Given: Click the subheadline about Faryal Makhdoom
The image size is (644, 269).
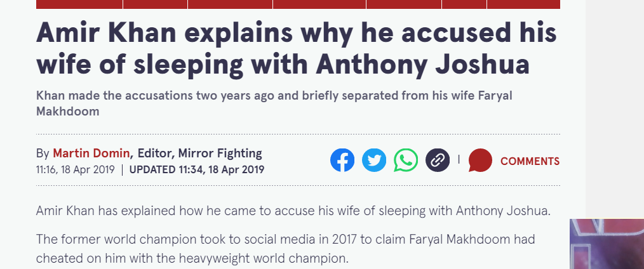Looking at the screenshot, I should (274, 103).
